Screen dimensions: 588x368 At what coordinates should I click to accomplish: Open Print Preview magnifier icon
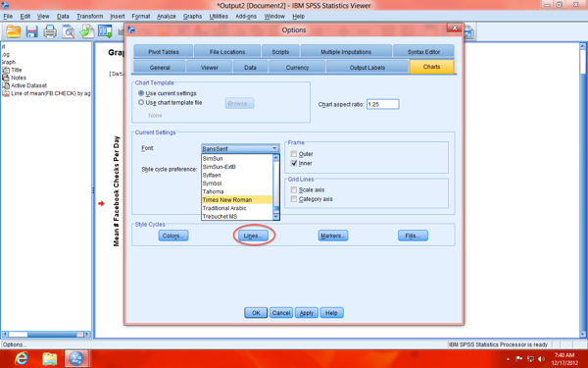69,31
